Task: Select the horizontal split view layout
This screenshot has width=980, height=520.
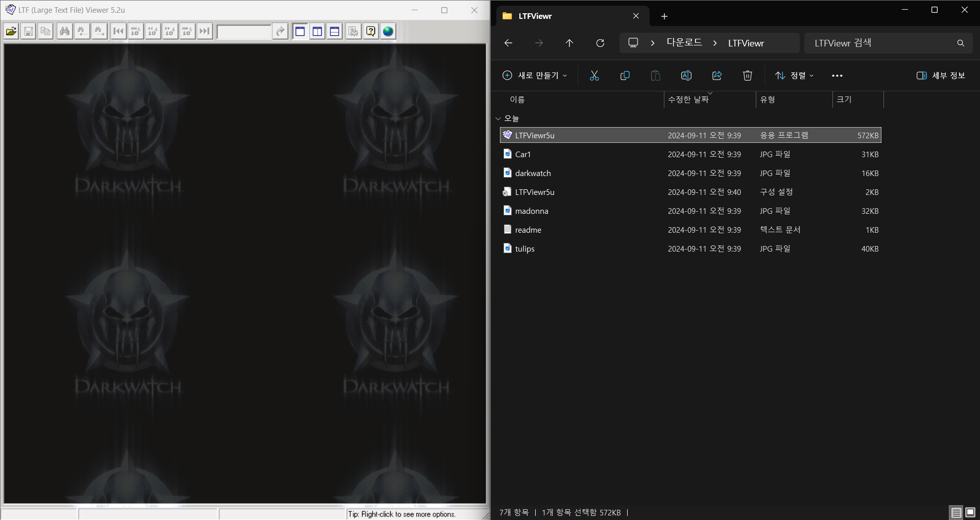Action: [334, 32]
